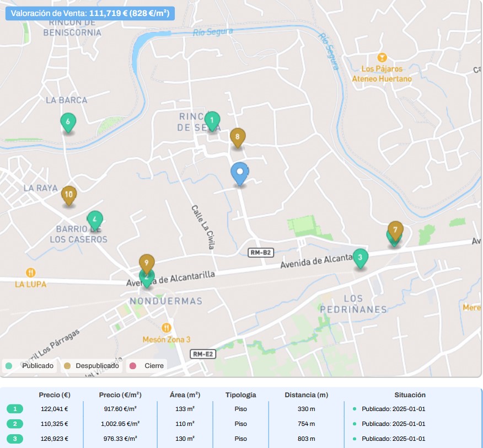Select green map marker number 6
The image size is (483, 448).
click(x=68, y=122)
